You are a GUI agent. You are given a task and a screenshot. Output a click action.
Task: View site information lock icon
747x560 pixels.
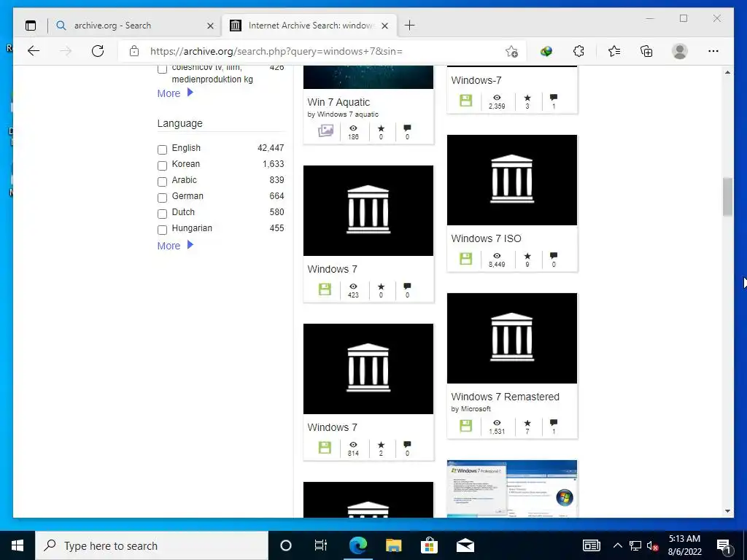134,51
